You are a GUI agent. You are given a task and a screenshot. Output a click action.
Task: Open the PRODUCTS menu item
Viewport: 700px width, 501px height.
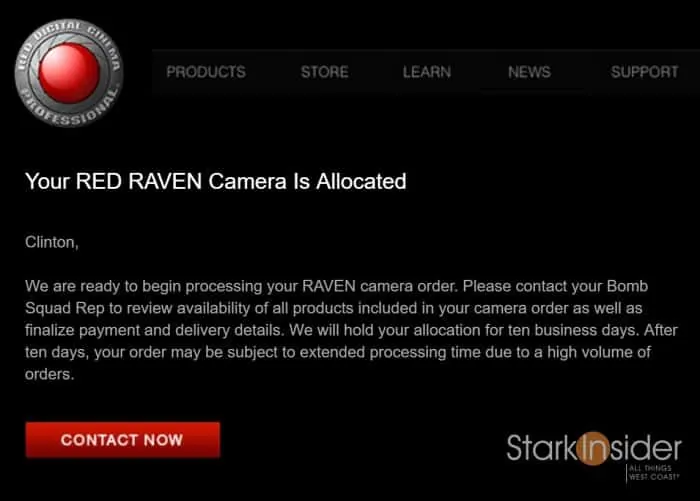tap(206, 72)
